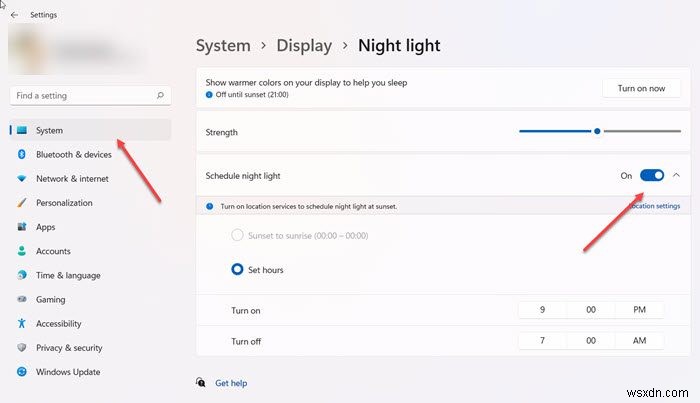
Task: Collapse the Schedule night light section
Action: pos(676,175)
